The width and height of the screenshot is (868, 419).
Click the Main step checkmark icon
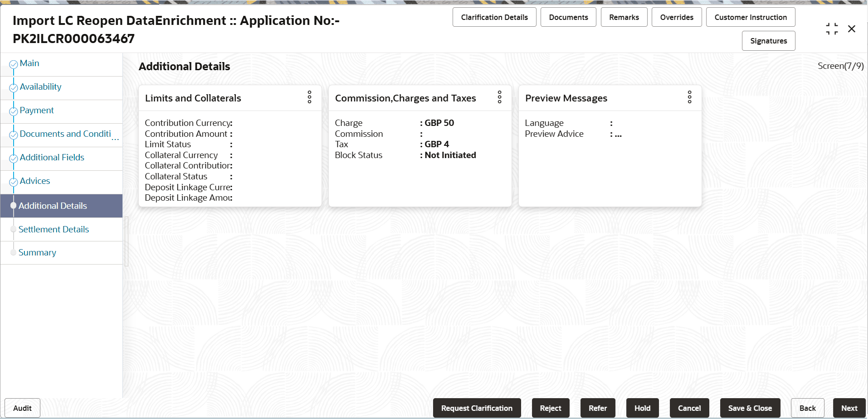click(x=14, y=64)
